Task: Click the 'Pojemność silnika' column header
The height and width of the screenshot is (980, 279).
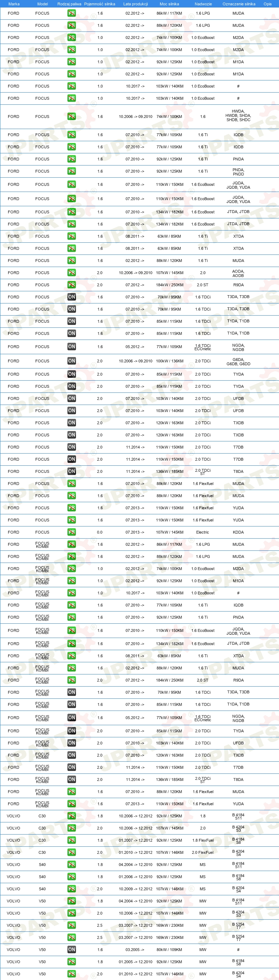Action: (100, 4)
